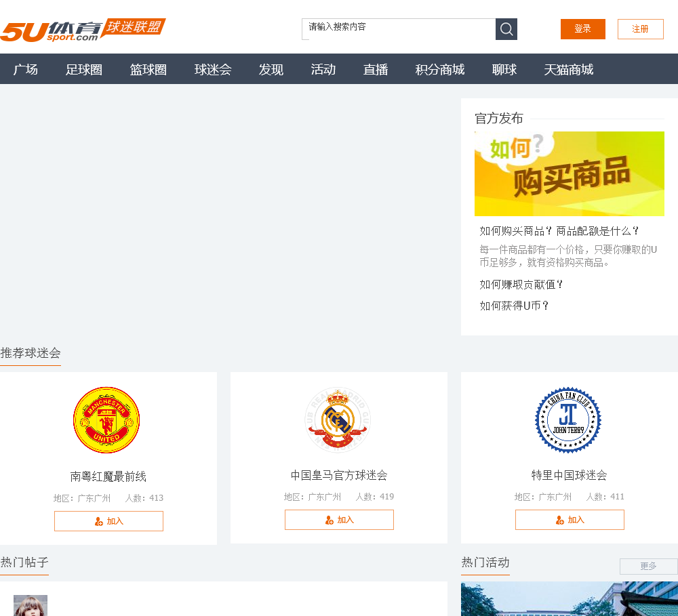
Task: Click the 官方发布 heading
Action: click(499, 119)
